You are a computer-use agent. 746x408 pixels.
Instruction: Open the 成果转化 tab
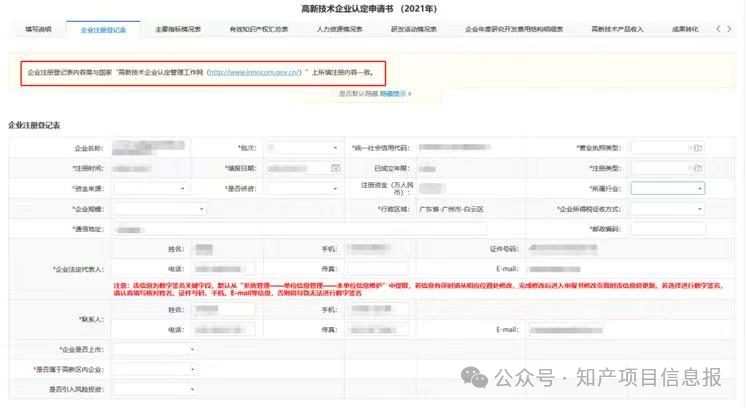point(685,29)
